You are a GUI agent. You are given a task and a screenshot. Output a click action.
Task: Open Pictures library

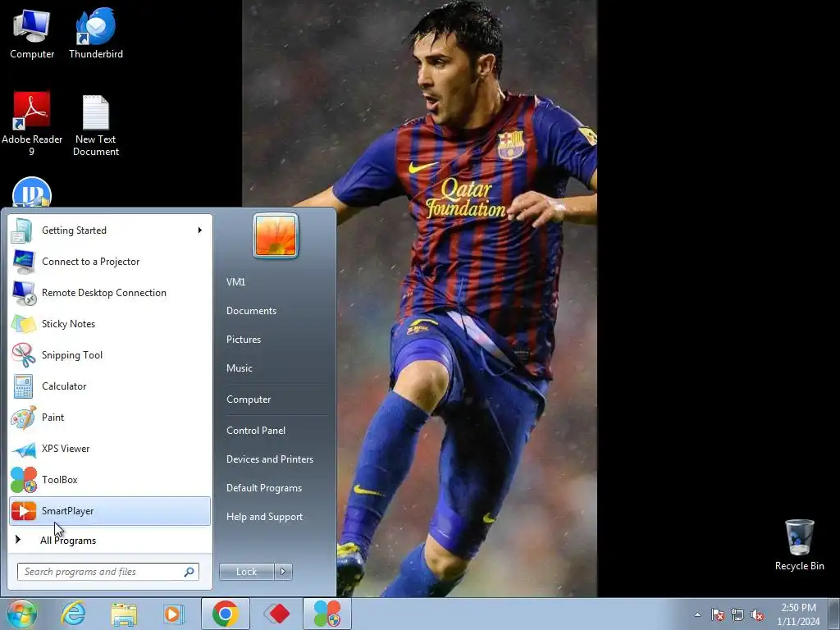pos(243,340)
